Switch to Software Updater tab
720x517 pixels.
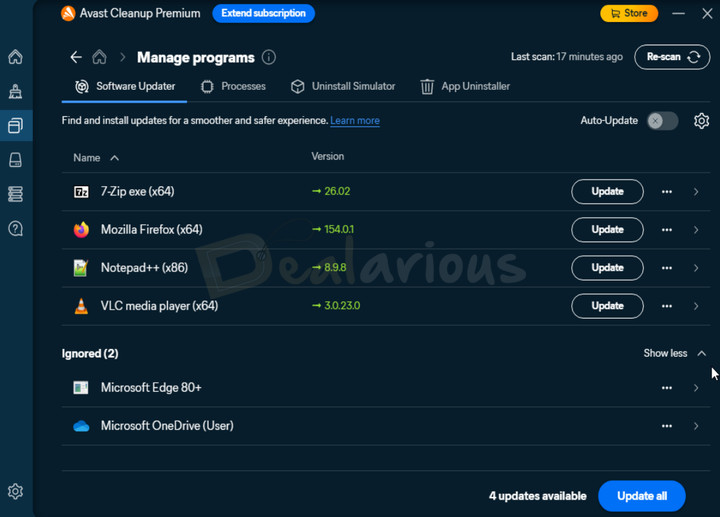pyautogui.click(x=124, y=86)
